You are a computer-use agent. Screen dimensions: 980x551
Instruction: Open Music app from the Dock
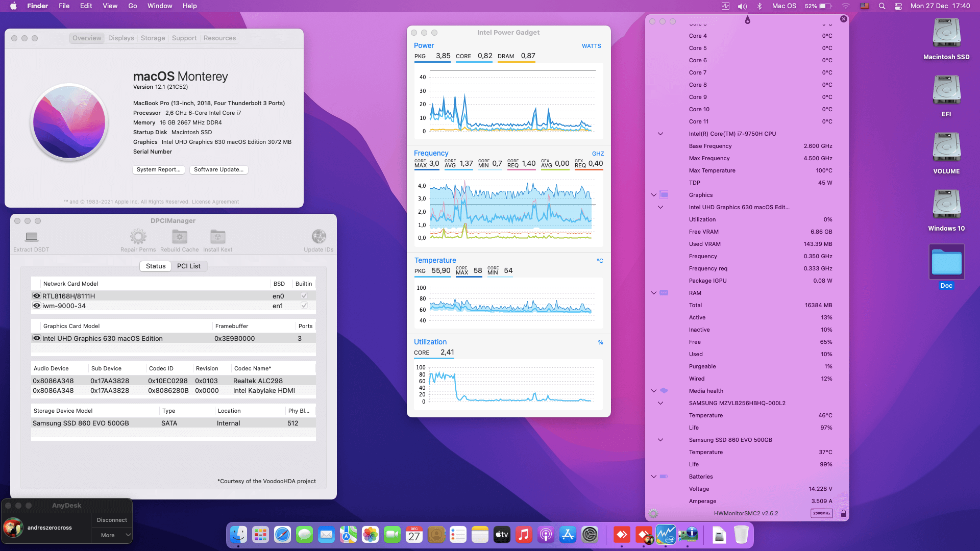tap(524, 535)
